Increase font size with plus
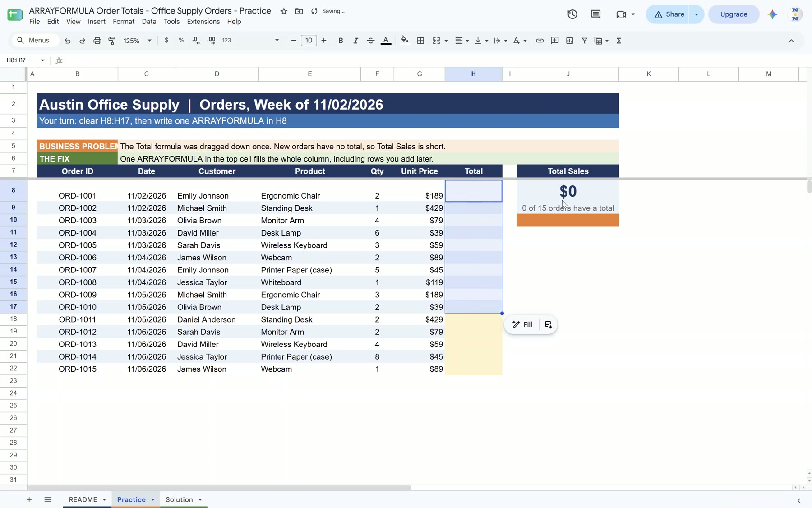The image size is (812, 508). (323, 41)
